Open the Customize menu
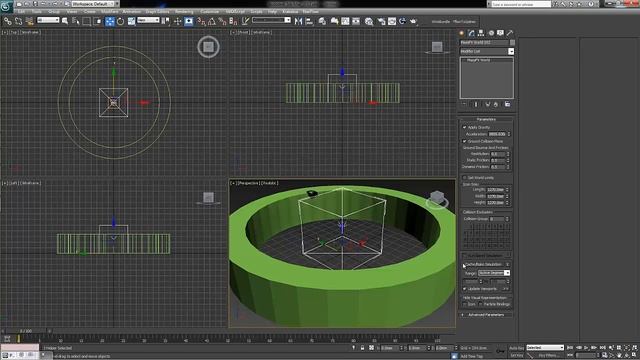The height and width of the screenshot is (360, 640). coord(210,12)
